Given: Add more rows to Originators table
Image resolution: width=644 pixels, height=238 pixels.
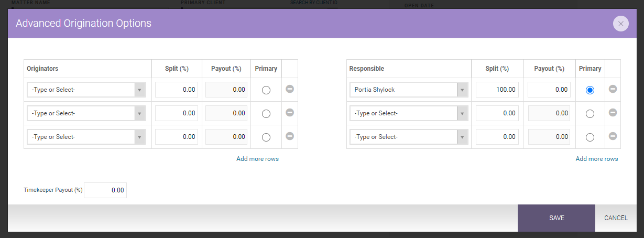Looking at the screenshot, I should click(257, 159).
